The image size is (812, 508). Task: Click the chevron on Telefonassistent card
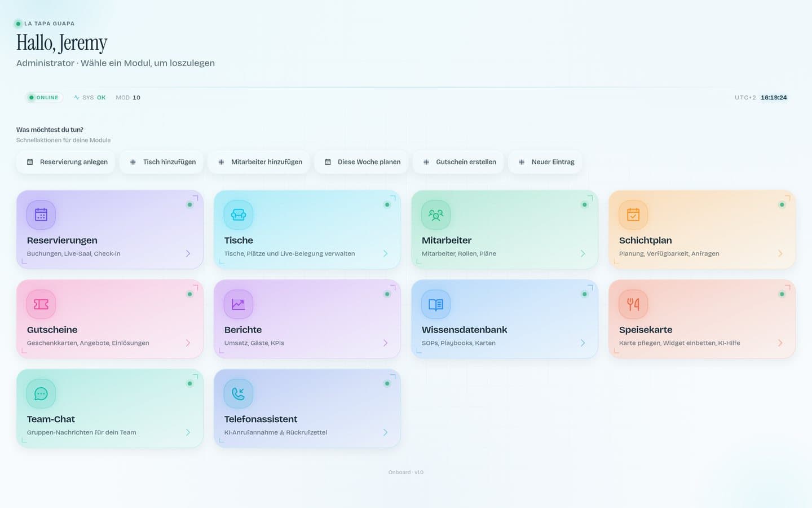(385, 432)
